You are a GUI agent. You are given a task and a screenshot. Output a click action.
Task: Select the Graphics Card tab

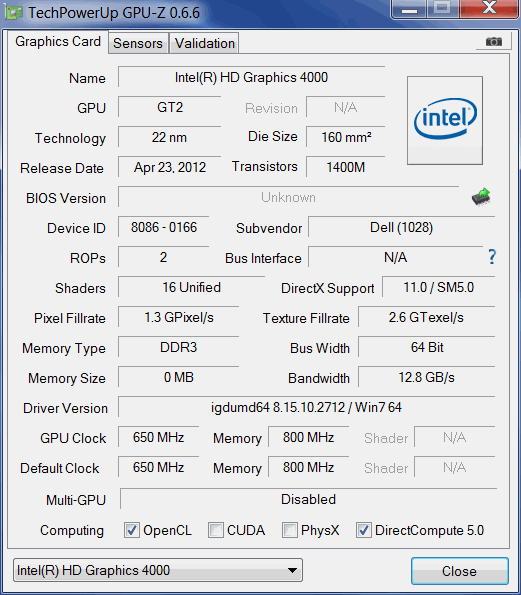click(58, 41)
